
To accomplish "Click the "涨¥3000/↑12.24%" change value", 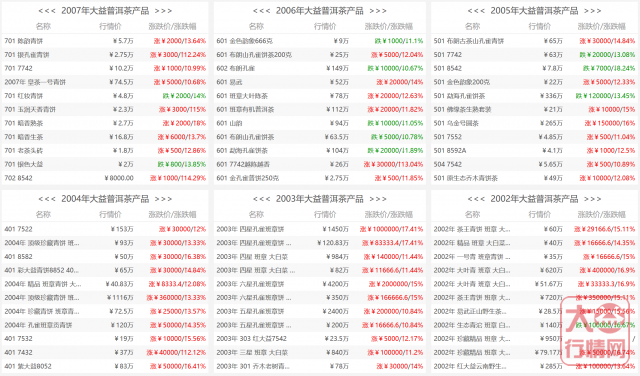I will (178, 55).
